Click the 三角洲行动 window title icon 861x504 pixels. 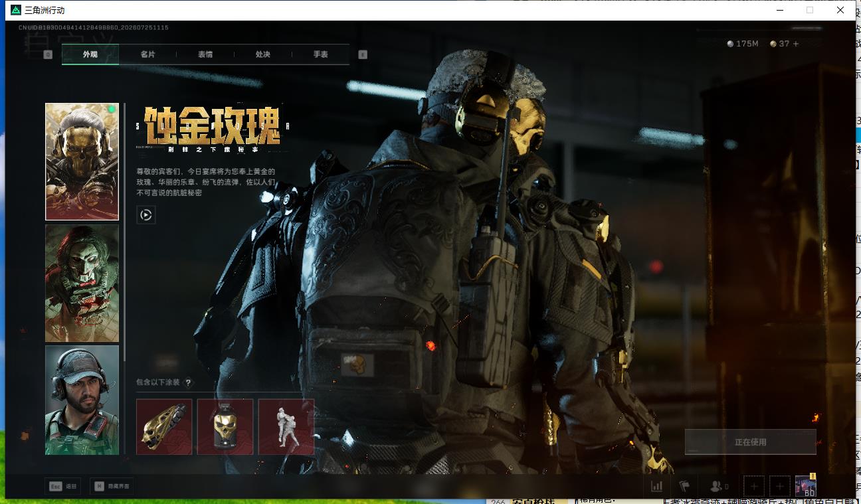16,10
